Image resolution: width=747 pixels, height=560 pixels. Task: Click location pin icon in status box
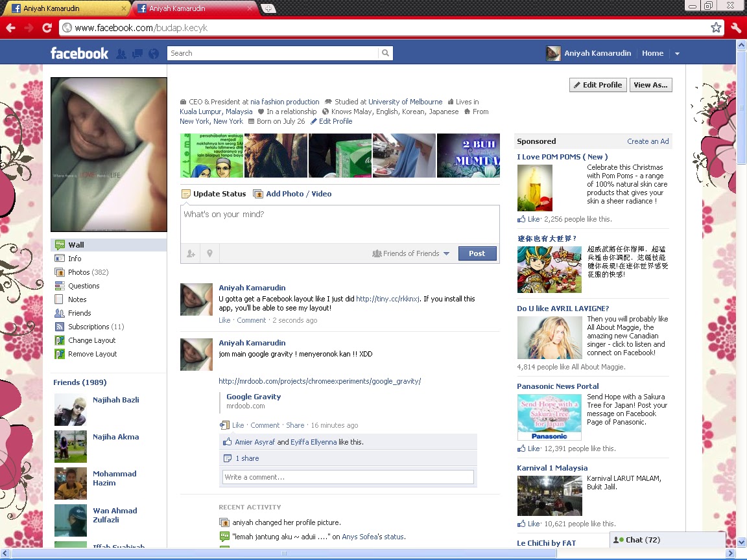(x=209, y=253)
